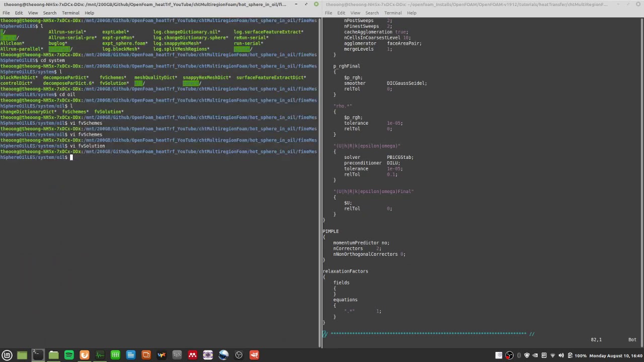
Task: Open the System Monitor icon
Action: [100, 355]
